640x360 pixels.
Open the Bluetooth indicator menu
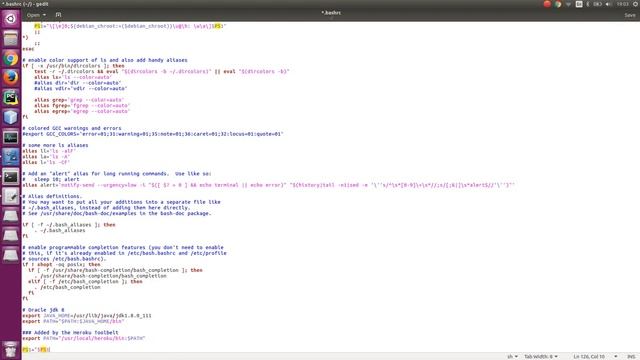click(588, 4)
